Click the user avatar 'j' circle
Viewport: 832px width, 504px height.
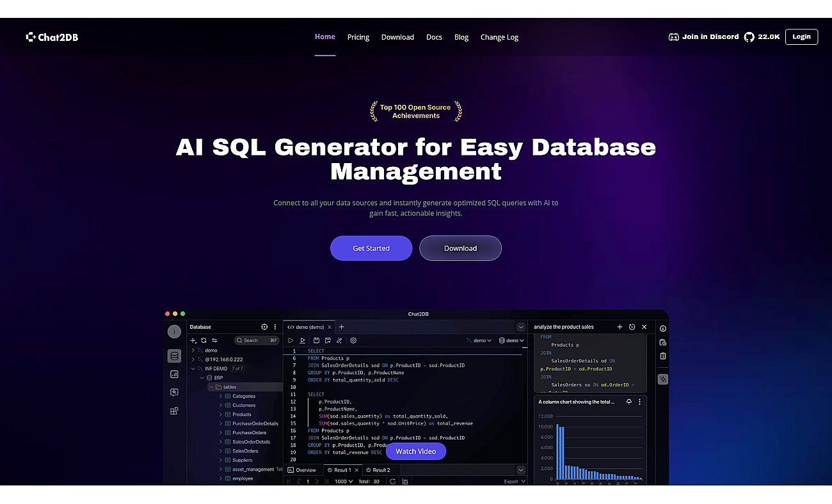174,331
